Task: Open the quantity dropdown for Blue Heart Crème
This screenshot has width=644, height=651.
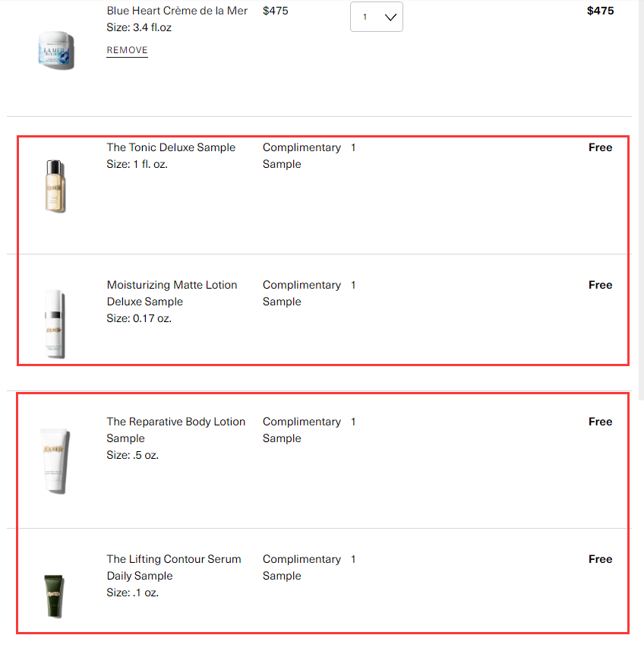Action: (377, 17)
